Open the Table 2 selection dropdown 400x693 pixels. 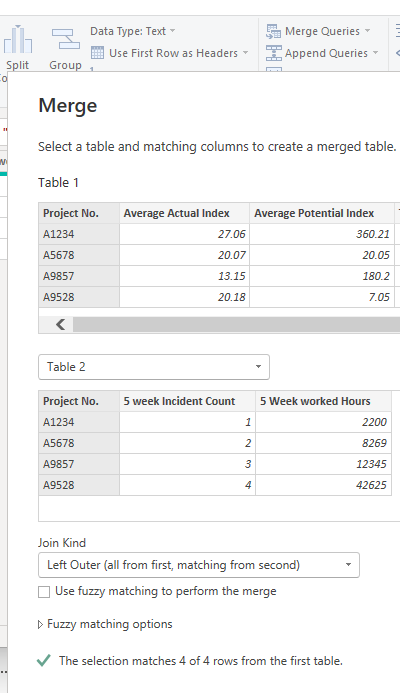(154, 367)
